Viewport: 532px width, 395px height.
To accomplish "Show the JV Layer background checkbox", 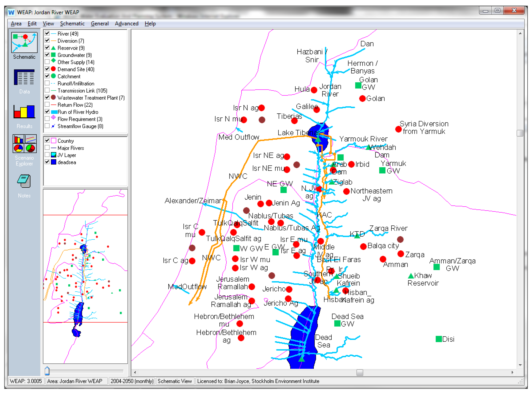I will pyautogui.click(x=47, y=155).
